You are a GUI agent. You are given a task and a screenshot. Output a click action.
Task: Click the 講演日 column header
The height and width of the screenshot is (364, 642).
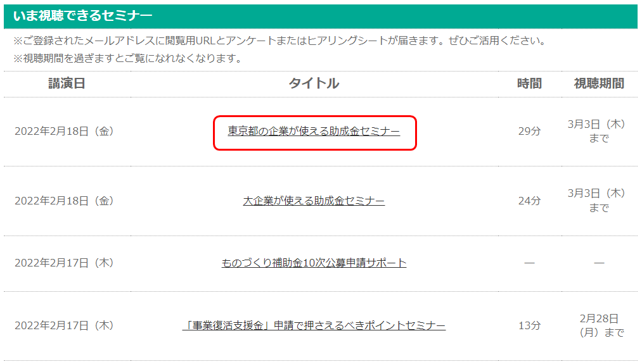coord(67,84)
